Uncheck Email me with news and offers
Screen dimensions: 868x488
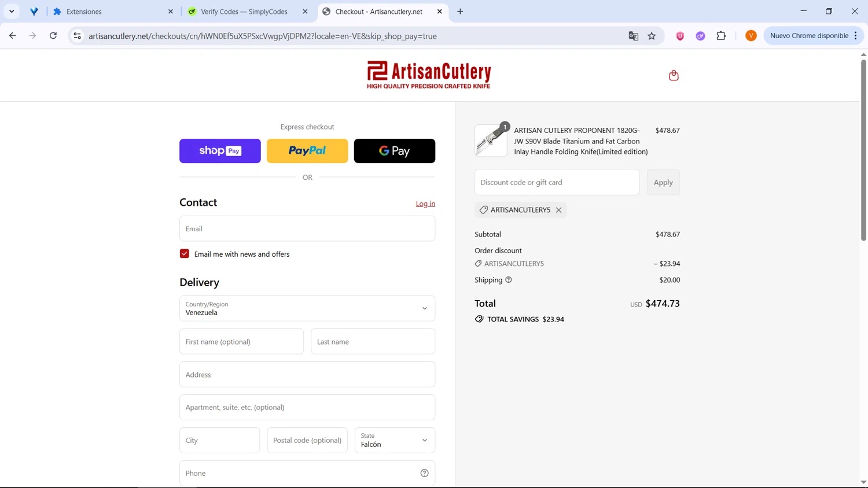pos(185,254)
